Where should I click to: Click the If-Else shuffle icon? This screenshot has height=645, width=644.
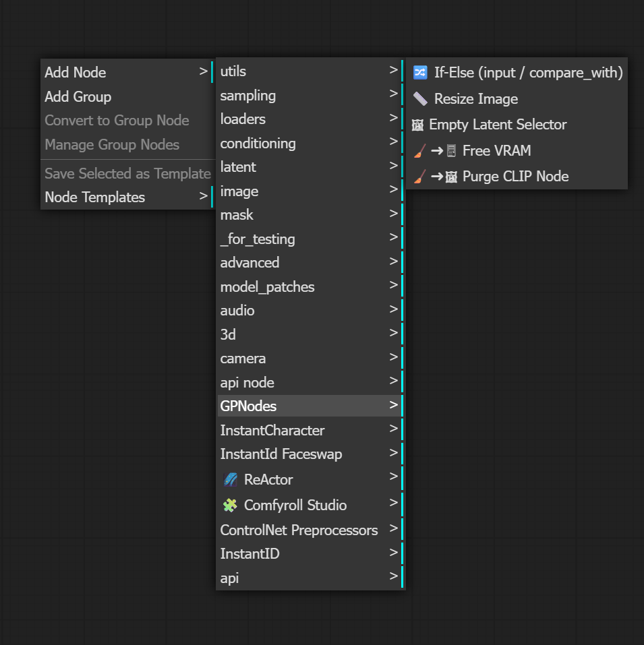pyautogui.click(x=420, y=72)
